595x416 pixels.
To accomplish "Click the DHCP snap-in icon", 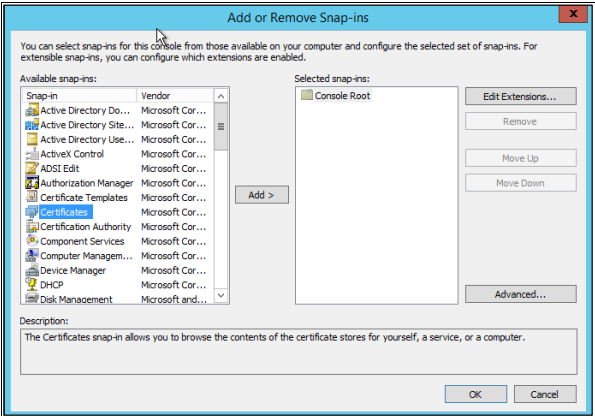I will pos(32,285).
